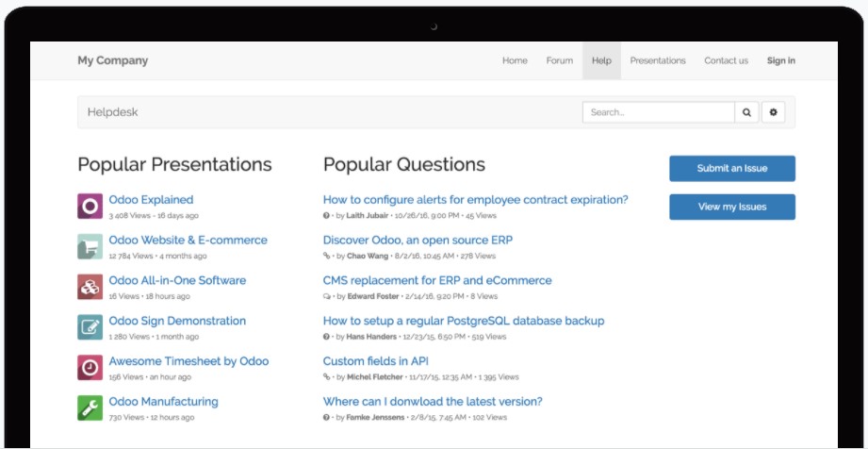Open Discover Odoo, an open source ERP

coord(418,240)
